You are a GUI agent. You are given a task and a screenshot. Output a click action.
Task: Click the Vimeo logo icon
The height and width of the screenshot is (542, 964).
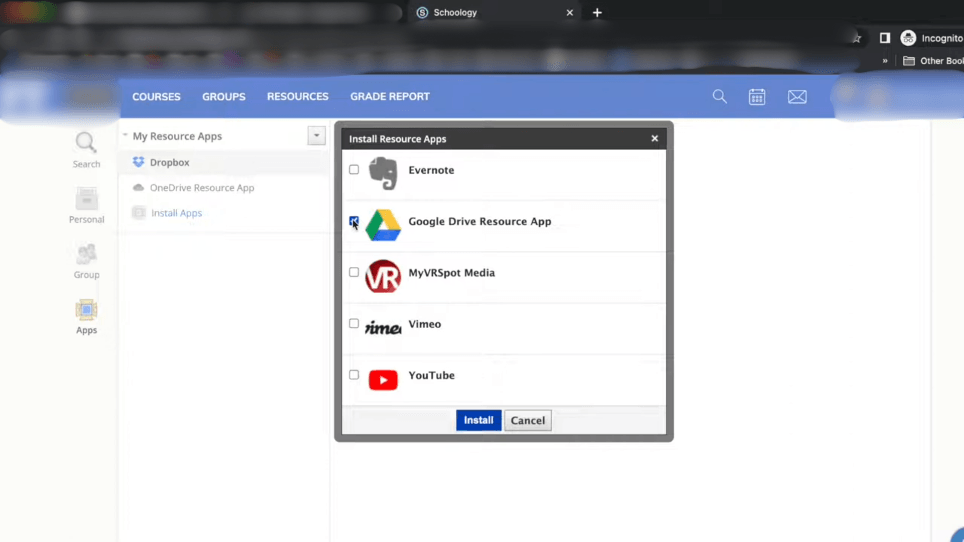pos(383,328)
